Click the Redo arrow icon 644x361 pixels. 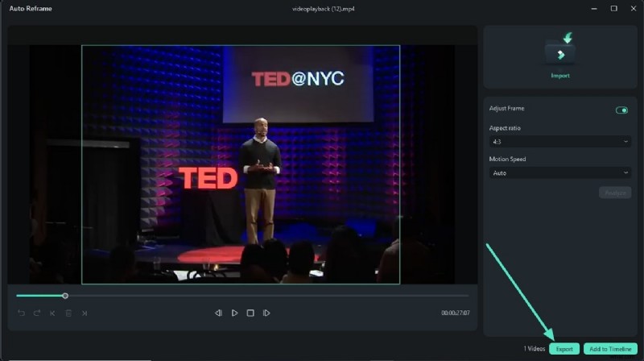point(37,313)
